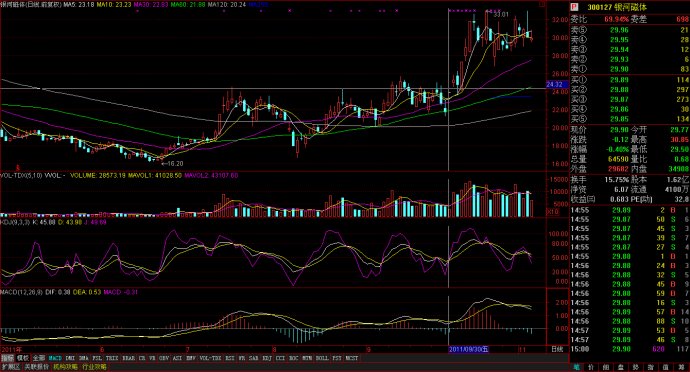The image size is (690, 372).
Task: Select the 笔 tick-detail tab at bottom right
Action: [x=576, y=367]
